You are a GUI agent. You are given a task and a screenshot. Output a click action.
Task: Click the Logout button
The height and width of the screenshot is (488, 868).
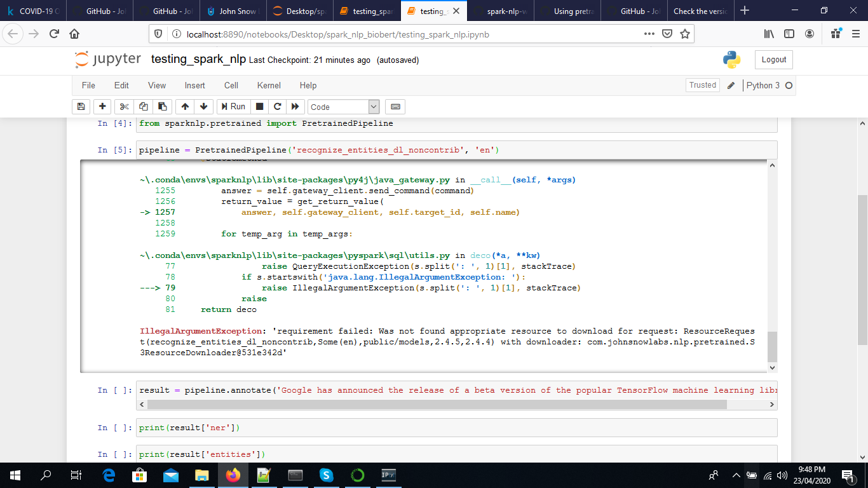774,60
